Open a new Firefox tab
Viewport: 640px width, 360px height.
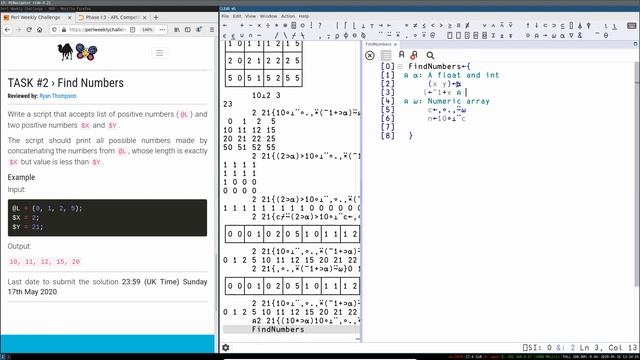[156, 18]
